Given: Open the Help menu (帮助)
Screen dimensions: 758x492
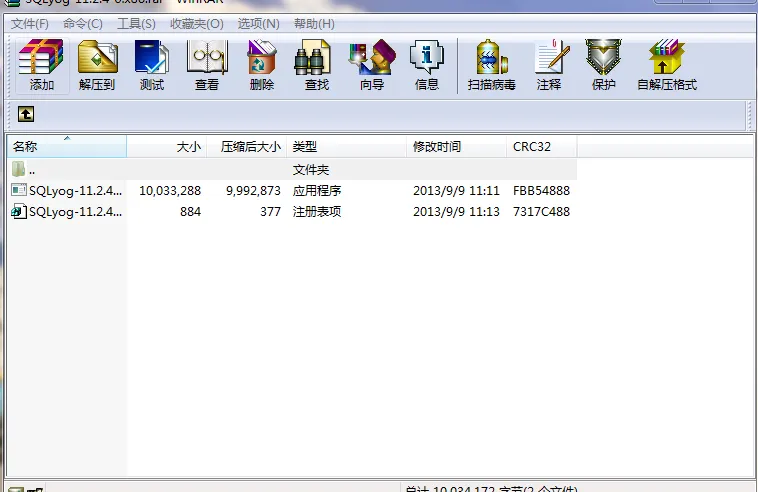Looking at the screenshot, I should [x=314, y=24].
